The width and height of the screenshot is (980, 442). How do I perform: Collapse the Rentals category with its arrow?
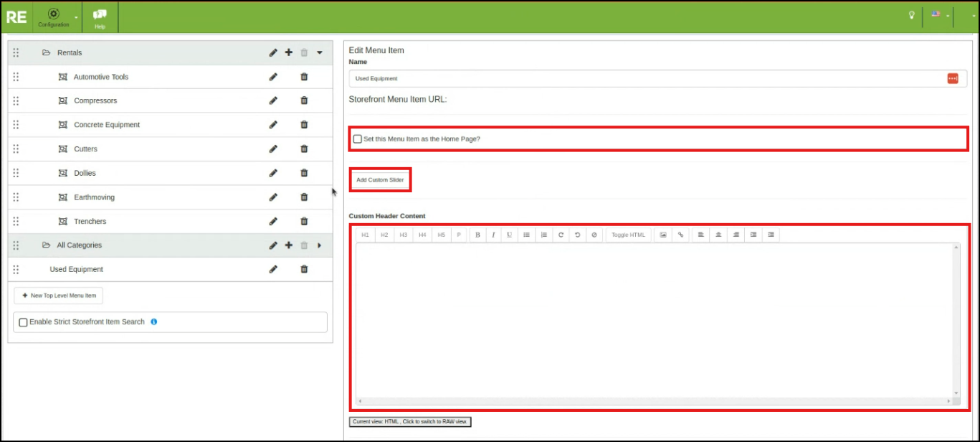[320, 52]
